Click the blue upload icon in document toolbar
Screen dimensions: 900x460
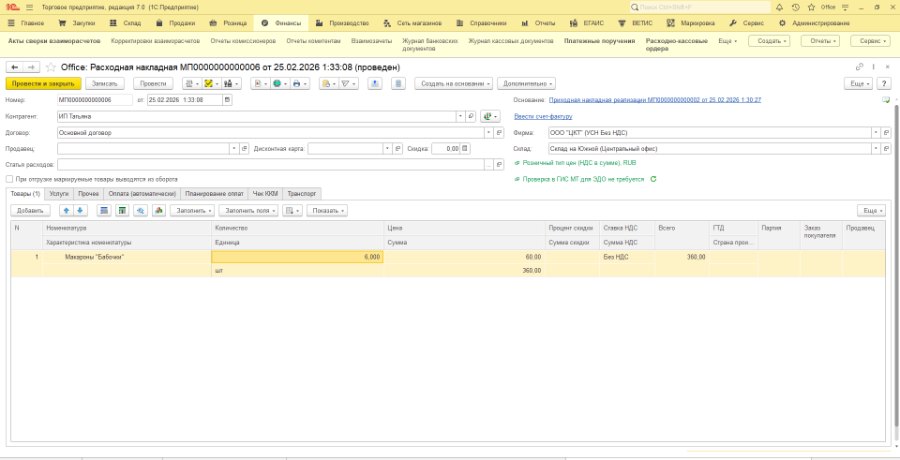[x=375, y=84]
